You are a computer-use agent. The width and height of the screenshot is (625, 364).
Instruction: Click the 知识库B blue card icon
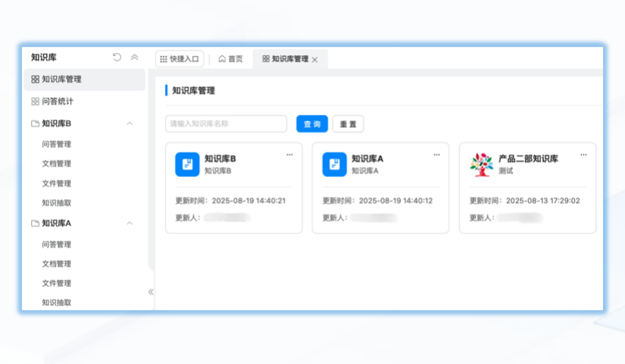point(187,164)
